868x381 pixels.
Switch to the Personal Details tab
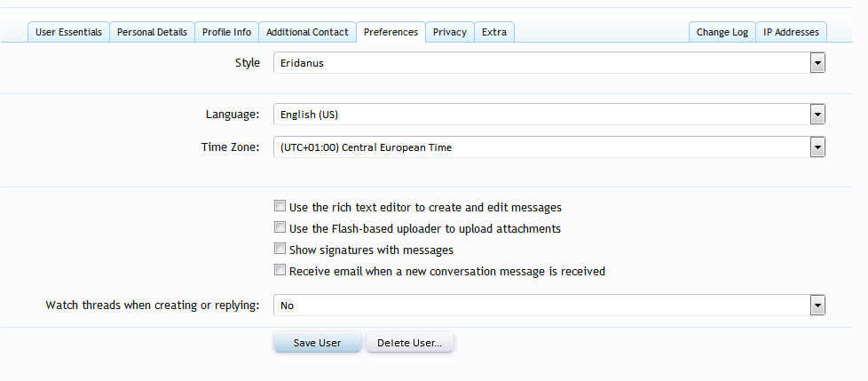tap(152, 32)
